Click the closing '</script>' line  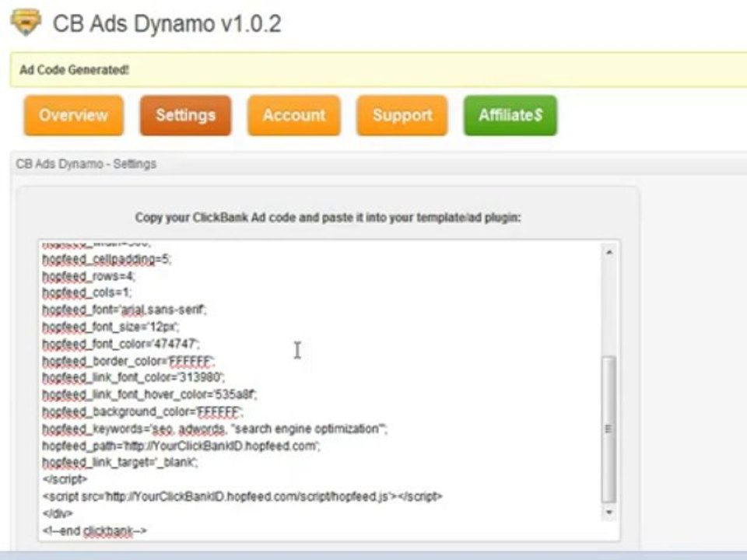(x=65, y=480)
